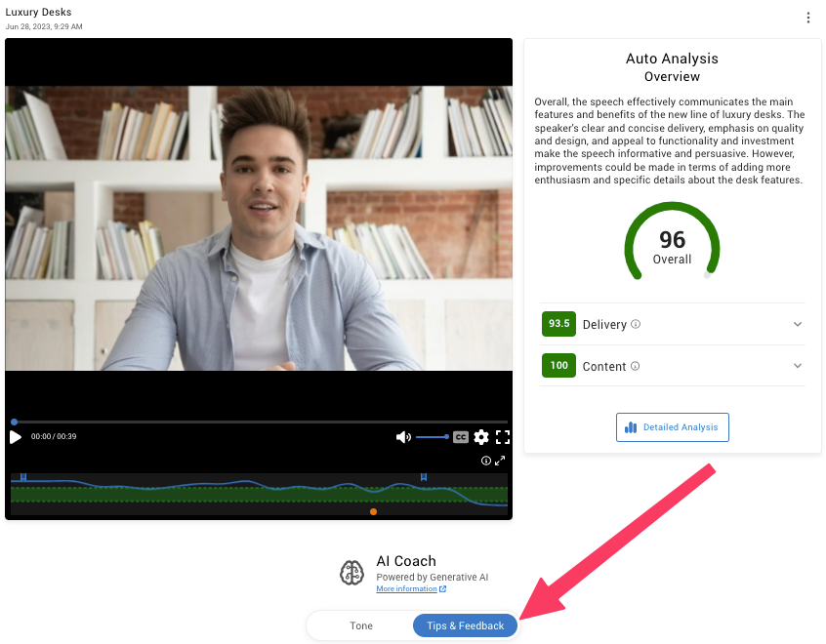Click the orange dot marker below the tone graph
This screenshot has width=826, height=644.
click(373, 511)
